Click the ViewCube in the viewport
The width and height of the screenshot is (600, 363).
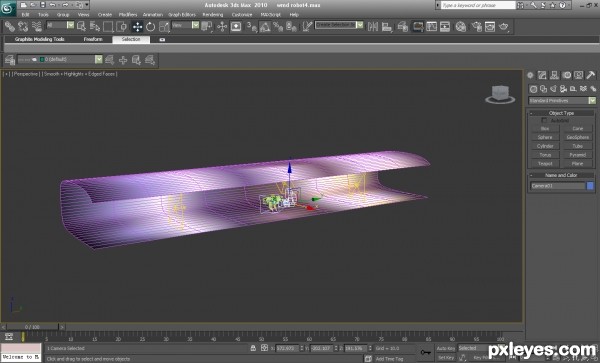(500, 94)
